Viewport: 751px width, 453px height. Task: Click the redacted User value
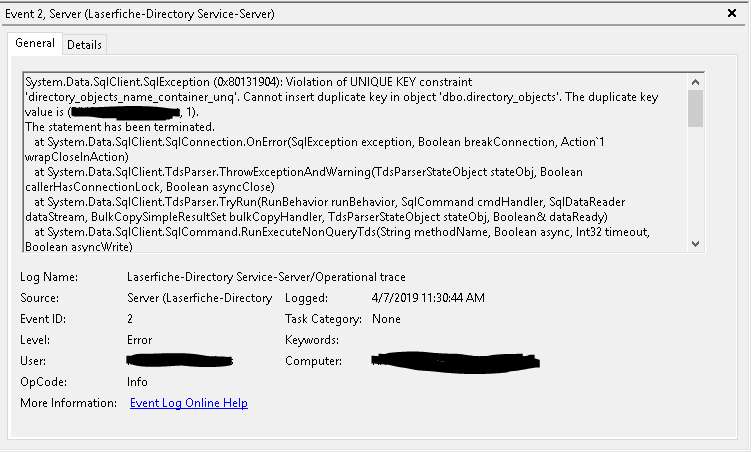click(x=180, y=361)
